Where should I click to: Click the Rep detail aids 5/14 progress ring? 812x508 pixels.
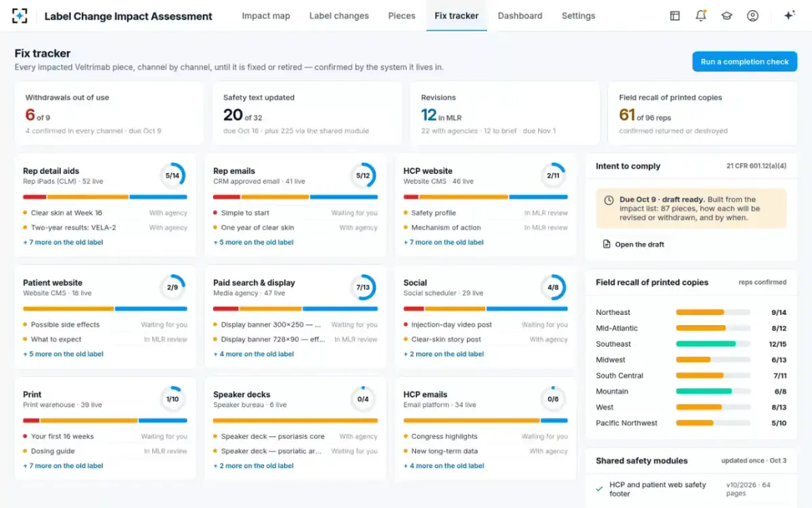pyautogui.click(x=173, y=175)
